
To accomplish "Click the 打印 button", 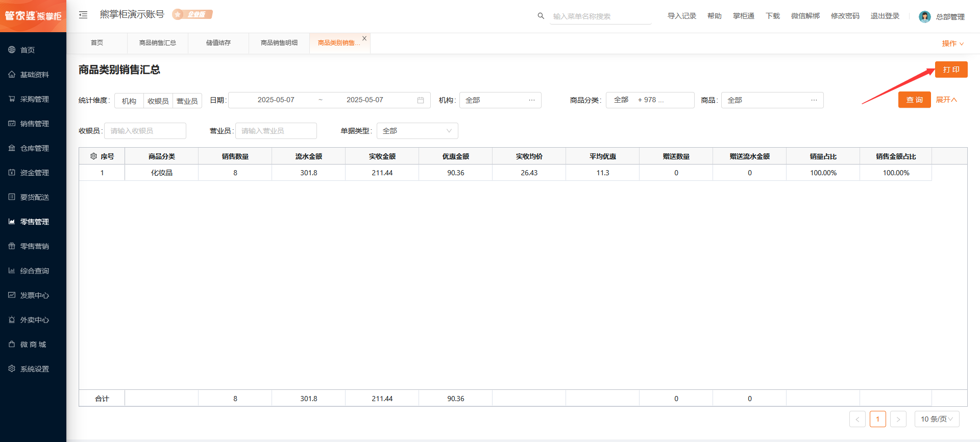I will tap(951, 69).
